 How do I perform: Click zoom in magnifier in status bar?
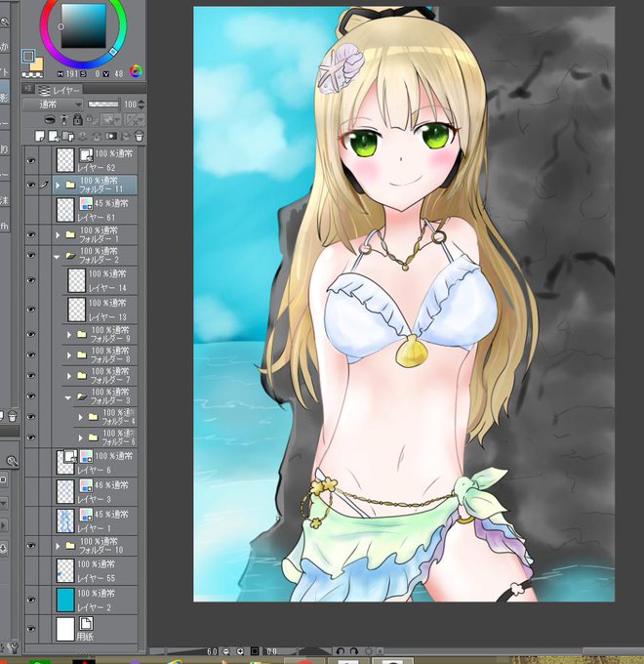240,651
